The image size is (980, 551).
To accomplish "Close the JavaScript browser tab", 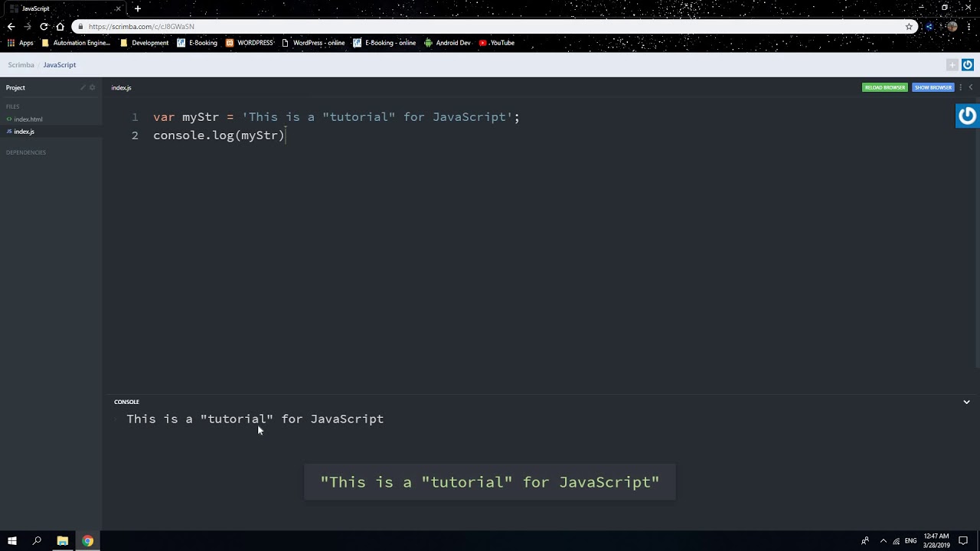I will pyautogui.click(x=118, y=8).
